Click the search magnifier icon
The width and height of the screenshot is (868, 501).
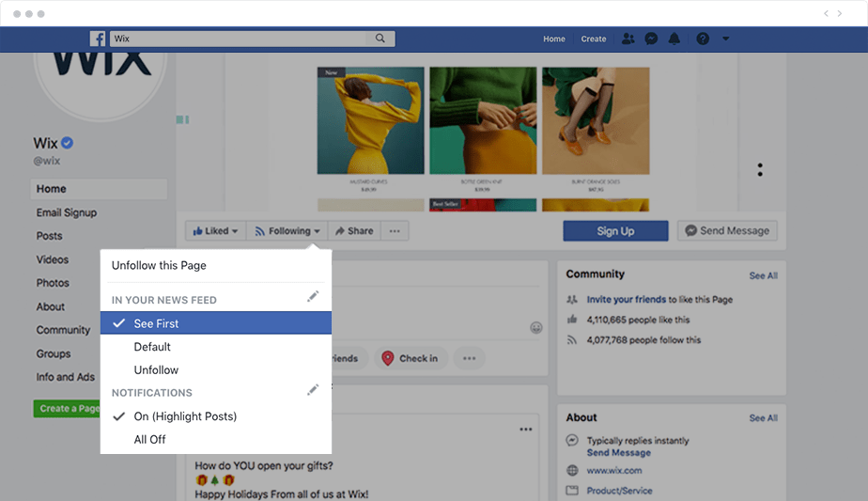(x=380, y=39)
